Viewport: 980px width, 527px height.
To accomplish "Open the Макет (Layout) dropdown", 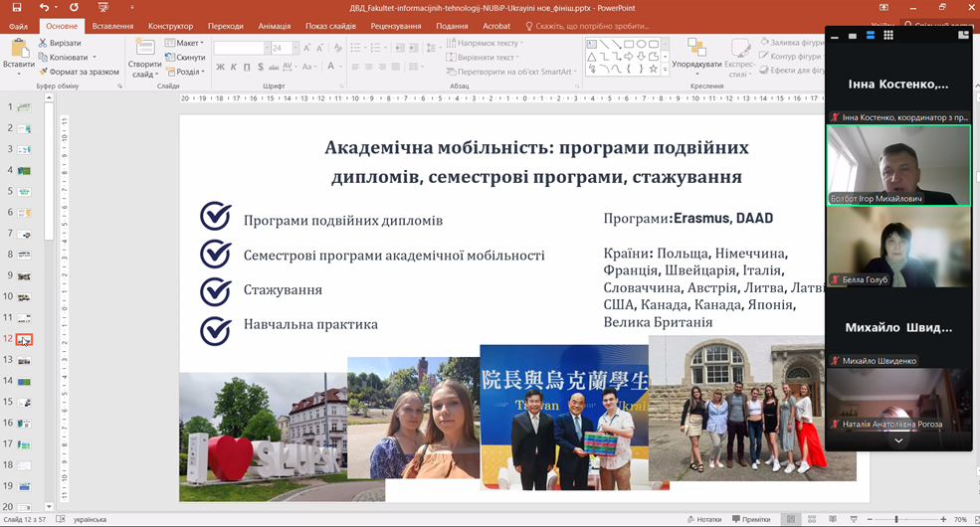I will click(185, 44).
